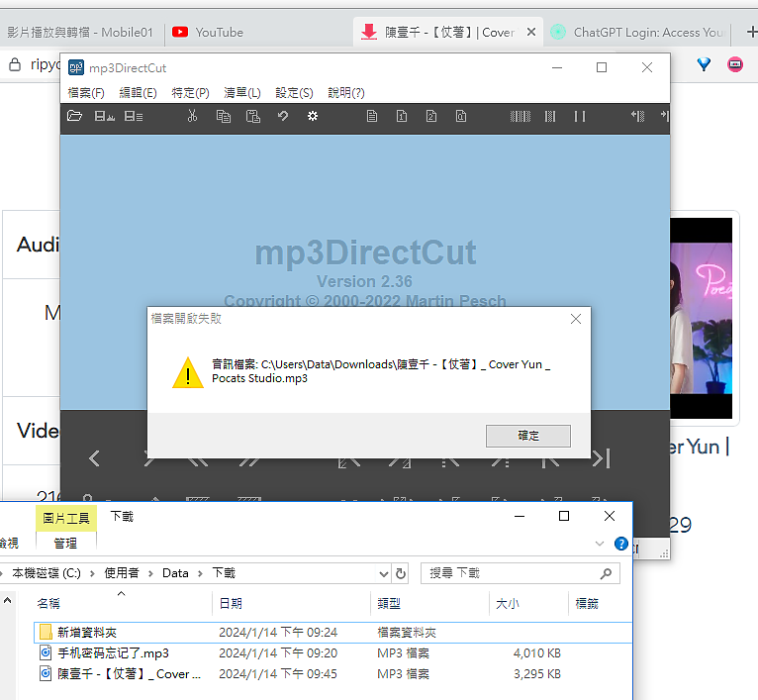
Task: Open the 管理 ribbon tab in Explorer
Action: tap(65, 544)
